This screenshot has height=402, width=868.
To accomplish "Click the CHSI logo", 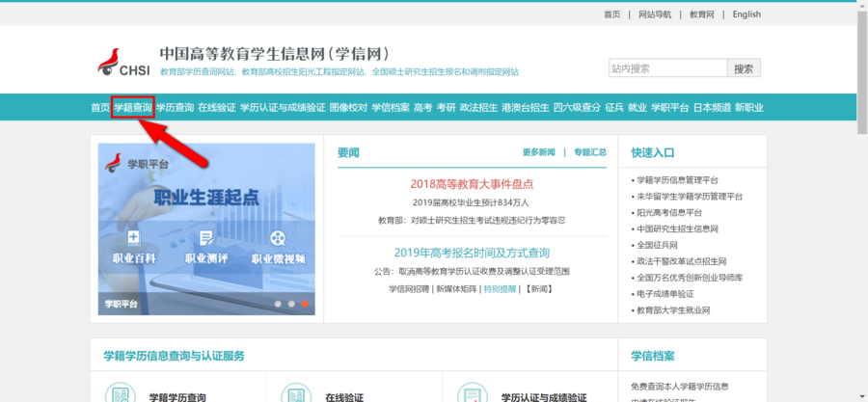I will pyautogui.click(x=124, y=63).
